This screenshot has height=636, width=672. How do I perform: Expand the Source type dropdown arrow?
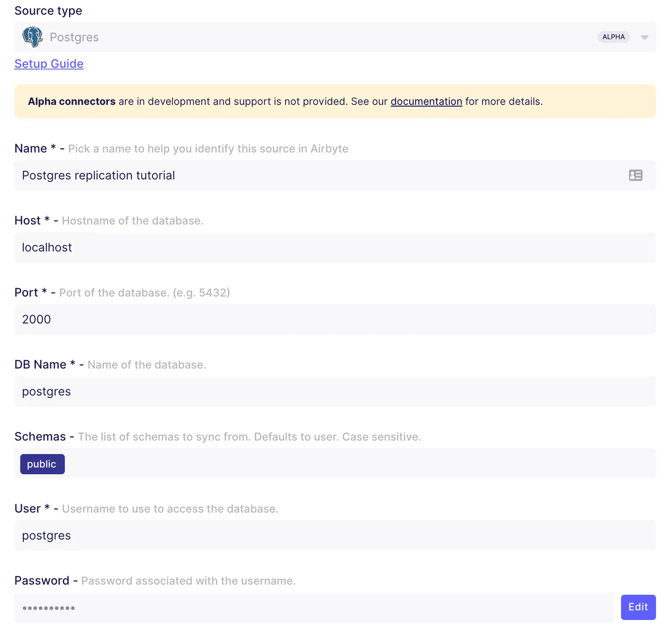coord(644,37)
